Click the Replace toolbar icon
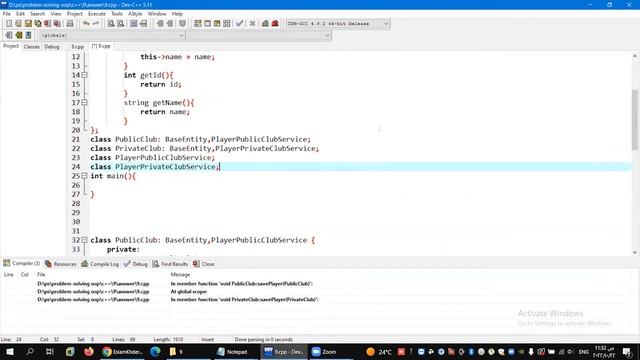 pos(120,24)
